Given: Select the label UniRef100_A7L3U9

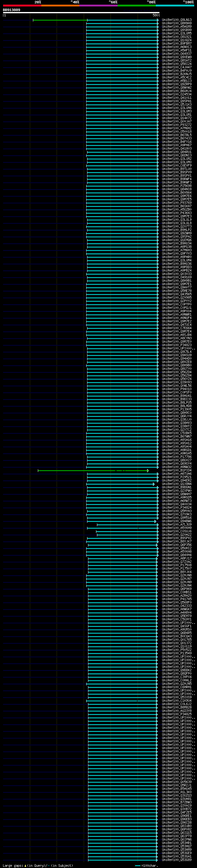Looking at the screenshot, I should (x=176, y=525).
